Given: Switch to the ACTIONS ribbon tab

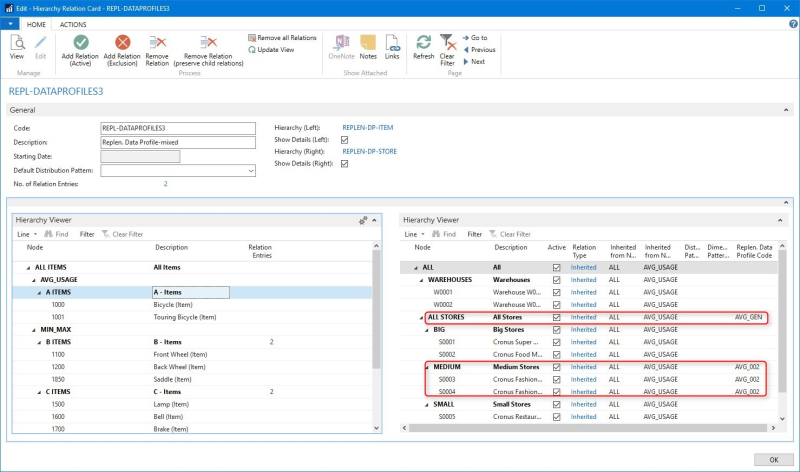Looking at the screenshot, I should coord(73,24).
